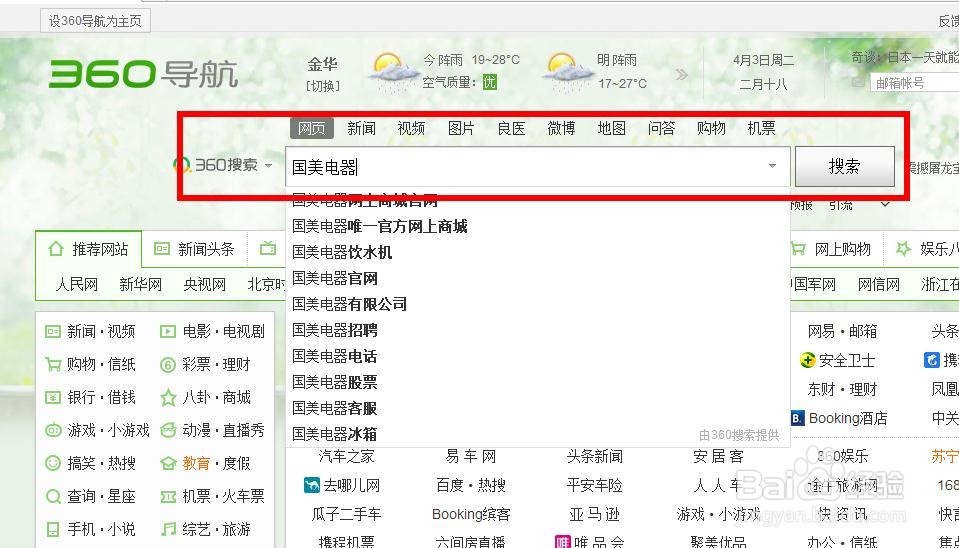The image size is (959, 548).
Task: Click the news icon beside 新闻头条
Action: [x=161, y=248]
